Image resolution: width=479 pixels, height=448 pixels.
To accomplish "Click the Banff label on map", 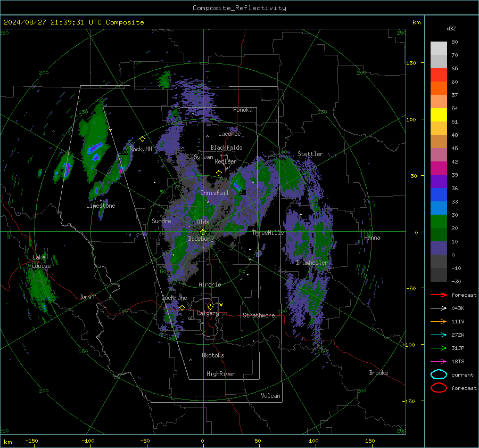I will point(88,297).
